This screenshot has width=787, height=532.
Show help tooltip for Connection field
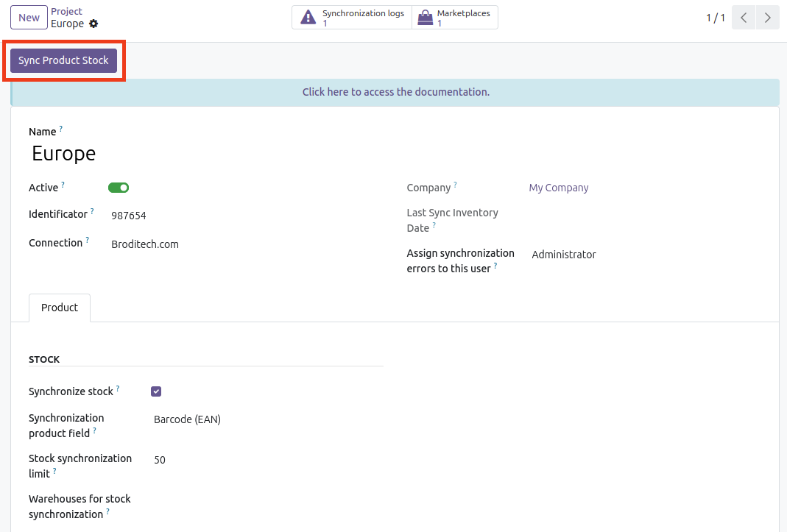tap(88, 240)
